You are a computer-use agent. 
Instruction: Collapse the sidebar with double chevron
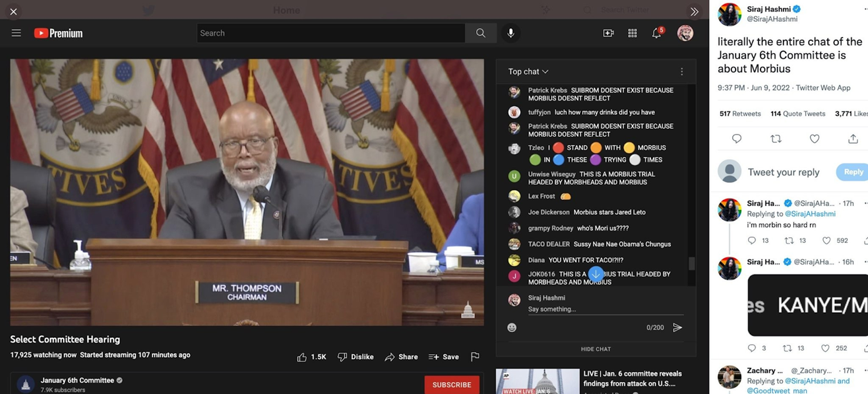click(694, 11)
